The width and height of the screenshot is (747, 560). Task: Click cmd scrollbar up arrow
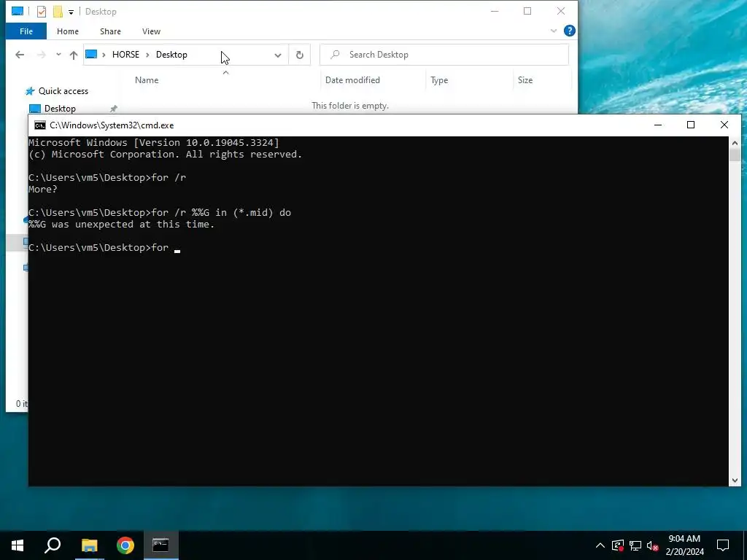[735, 142]
